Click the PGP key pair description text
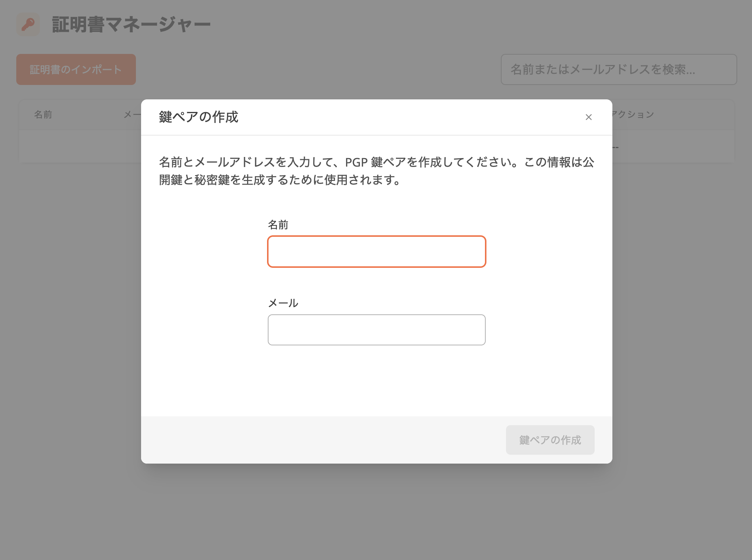752x560 pixels. [x=376, y=171]
